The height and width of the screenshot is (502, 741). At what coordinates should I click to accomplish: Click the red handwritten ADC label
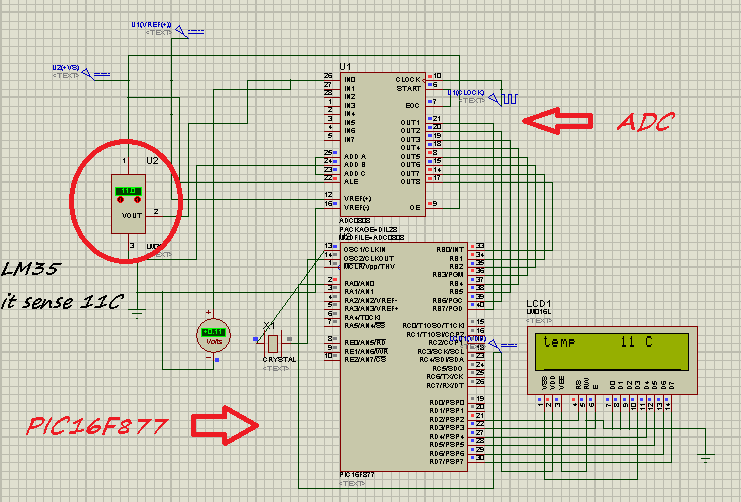645,123
